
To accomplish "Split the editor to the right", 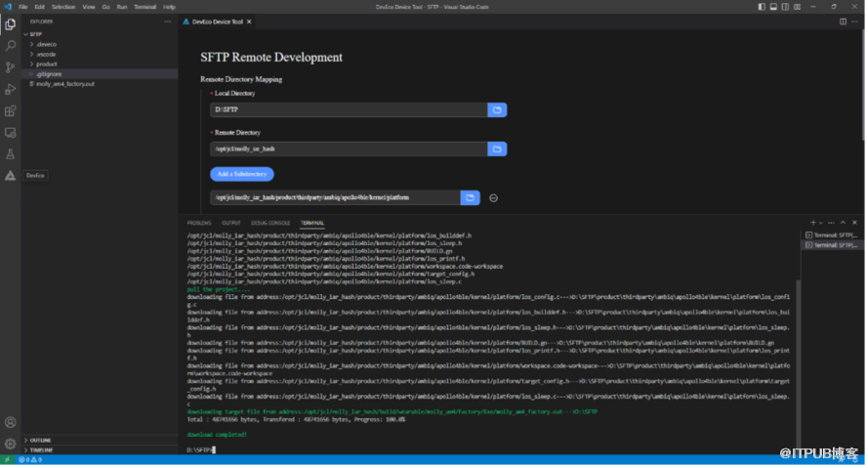I will coord(845,22).
